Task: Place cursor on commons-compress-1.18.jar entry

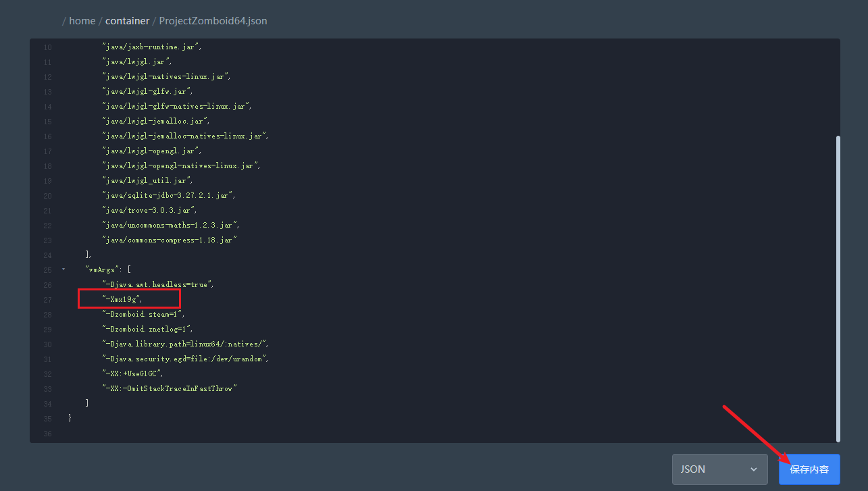Action: click(170, 240)
